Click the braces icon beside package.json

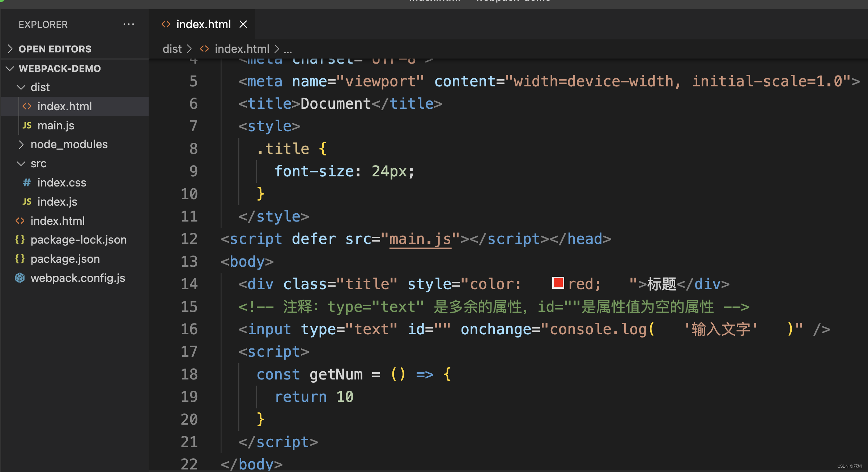point(20,259)
